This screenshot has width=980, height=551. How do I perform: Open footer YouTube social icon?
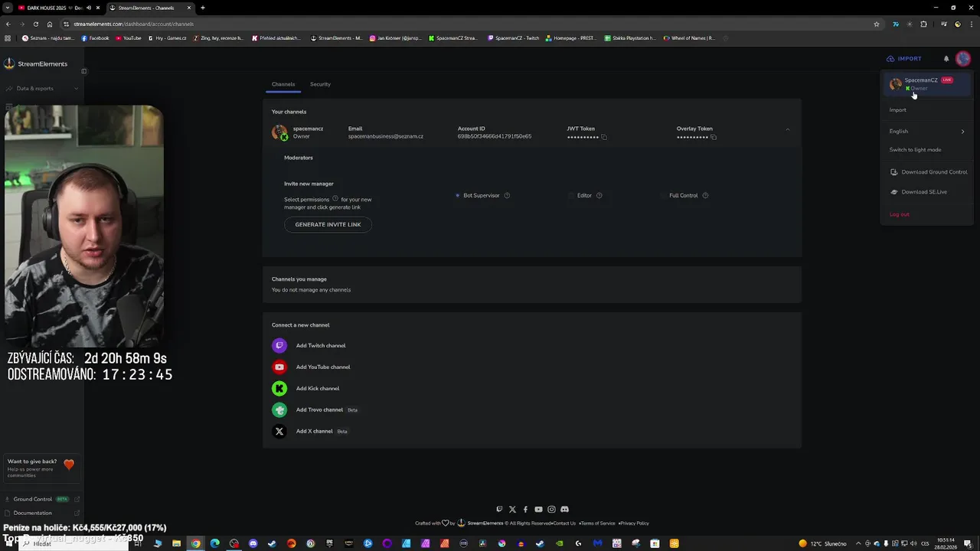pos(538,509)
